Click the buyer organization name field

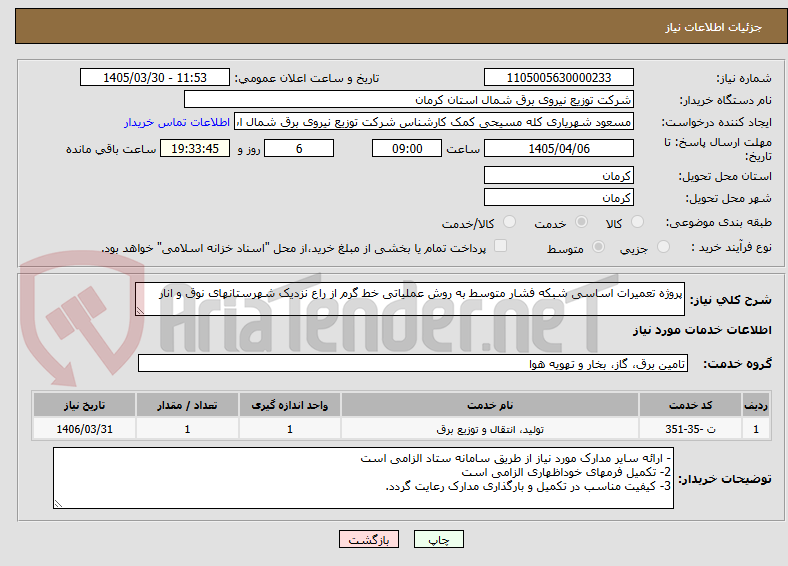point(409,100)
